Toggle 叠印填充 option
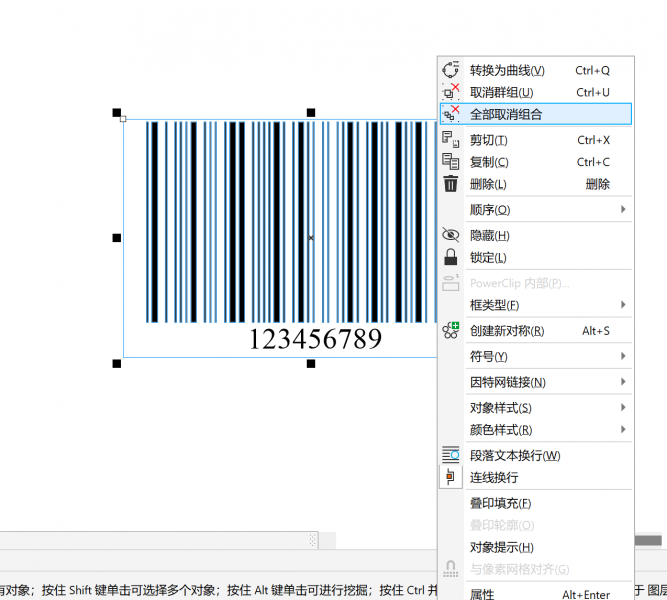Viewport: 667px width, 600px height. [536, 503]
